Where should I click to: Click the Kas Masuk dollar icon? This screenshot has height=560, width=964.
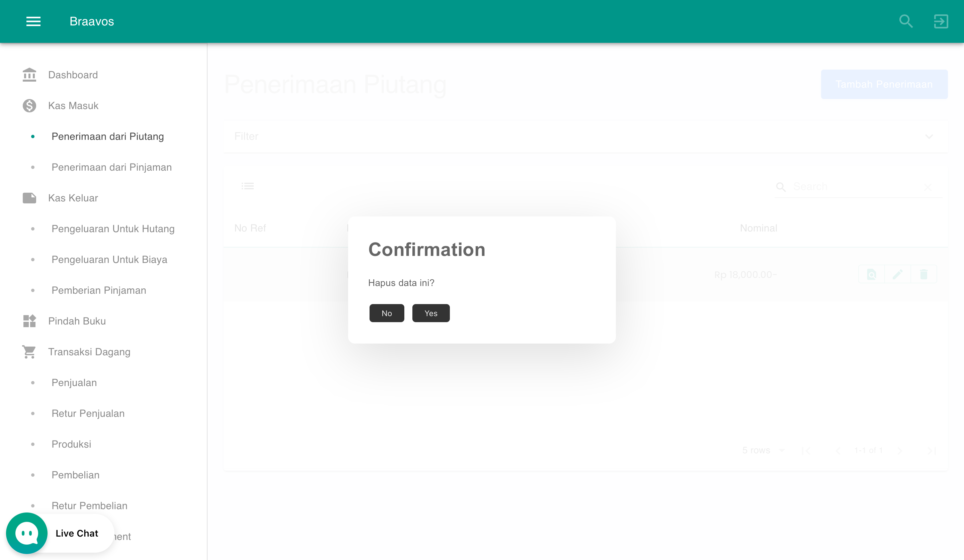(x=29, y=105)
